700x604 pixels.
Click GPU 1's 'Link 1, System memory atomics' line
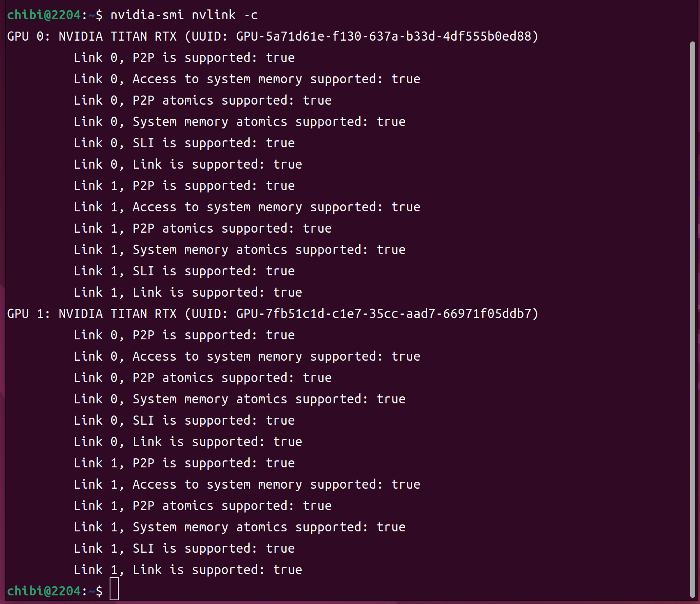pos(239,527)
